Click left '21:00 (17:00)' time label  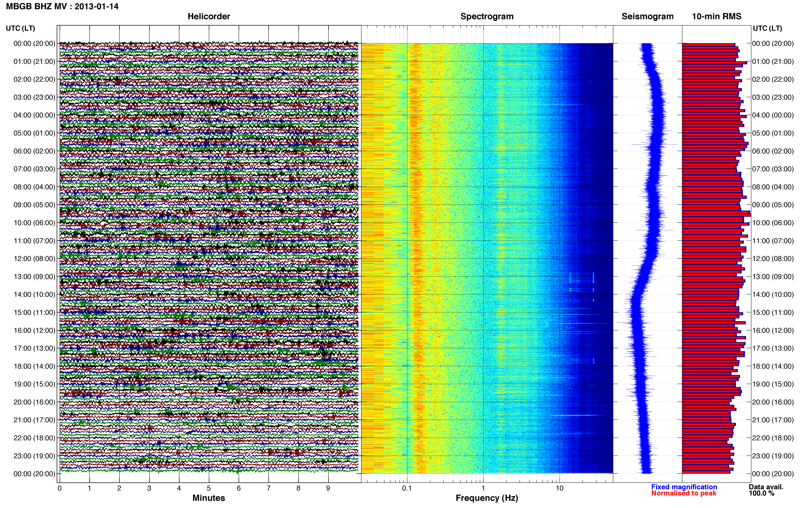(34, 420)
